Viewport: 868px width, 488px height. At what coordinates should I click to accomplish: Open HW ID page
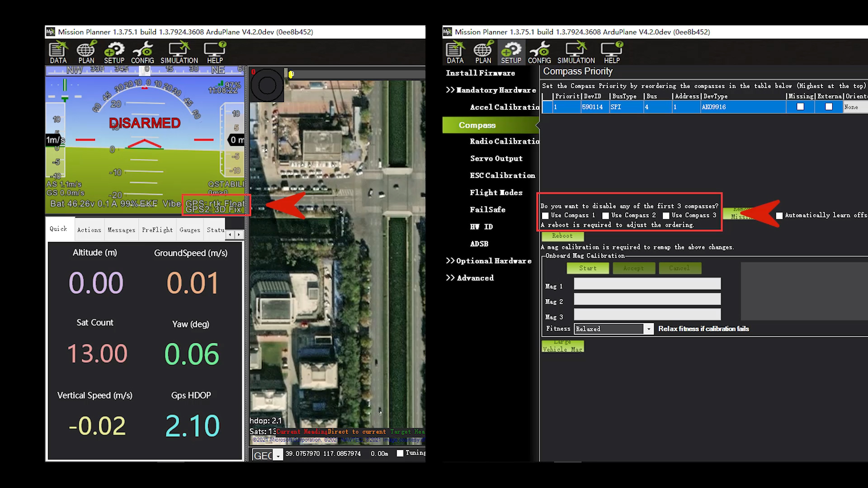[x=481, y=227]
